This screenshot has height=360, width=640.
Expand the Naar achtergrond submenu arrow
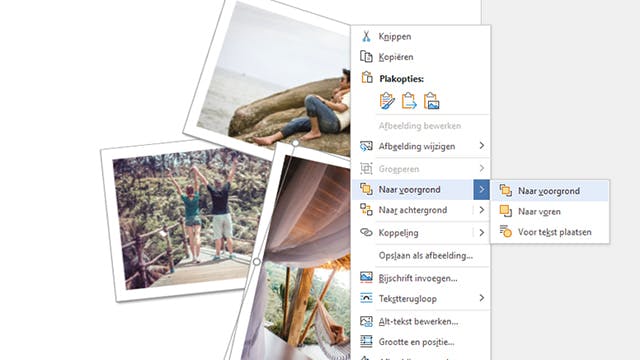tap(482, 210)
